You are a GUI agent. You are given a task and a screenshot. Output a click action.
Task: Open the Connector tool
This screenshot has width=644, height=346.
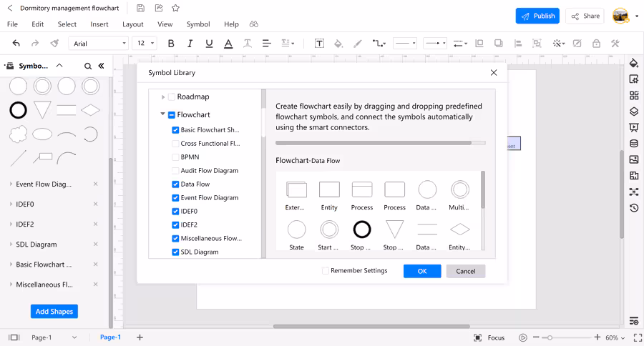[x=379, y=44]
